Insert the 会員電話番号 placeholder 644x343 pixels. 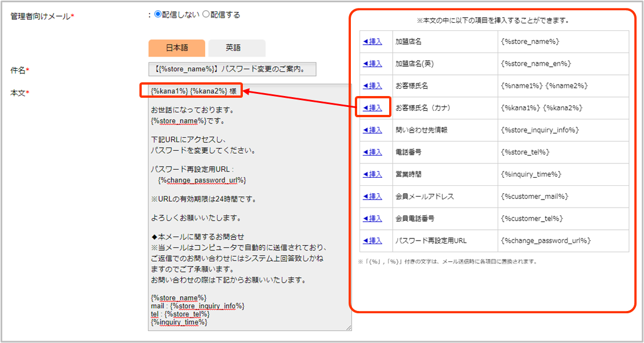pyautogui.click(x=373, y=218)
